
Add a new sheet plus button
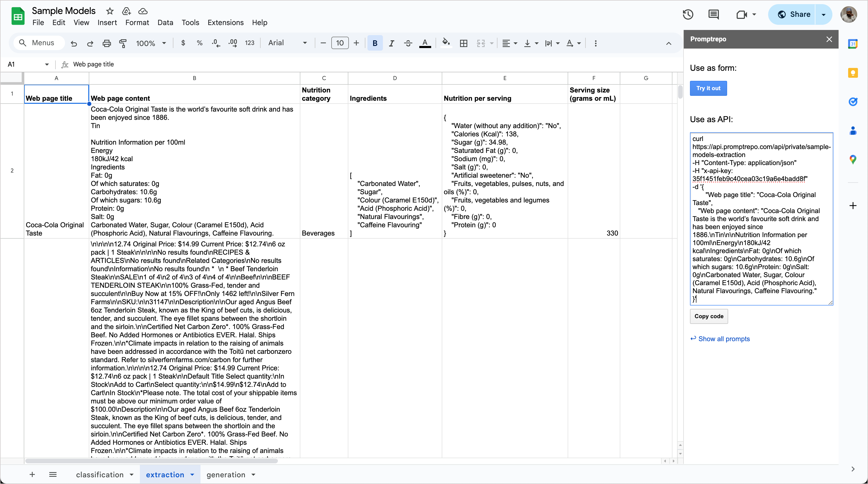[32, 474]
